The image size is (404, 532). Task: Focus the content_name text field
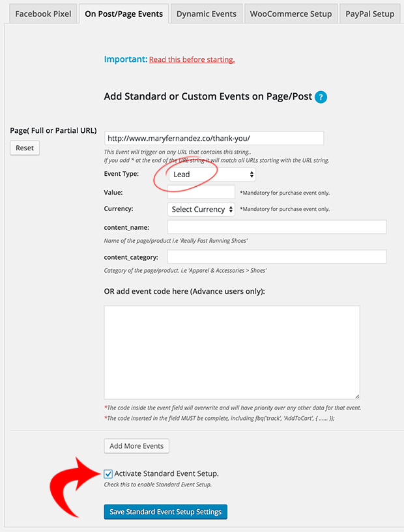coord(277,227)
